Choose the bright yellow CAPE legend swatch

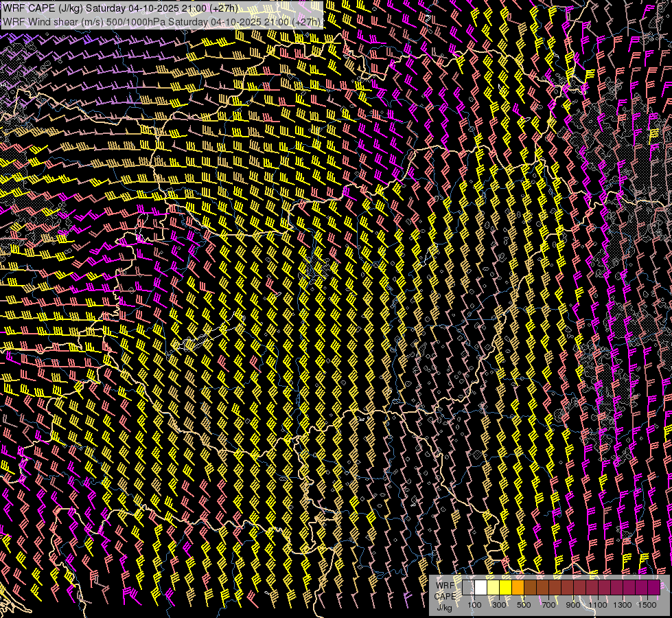pos(505,588)
